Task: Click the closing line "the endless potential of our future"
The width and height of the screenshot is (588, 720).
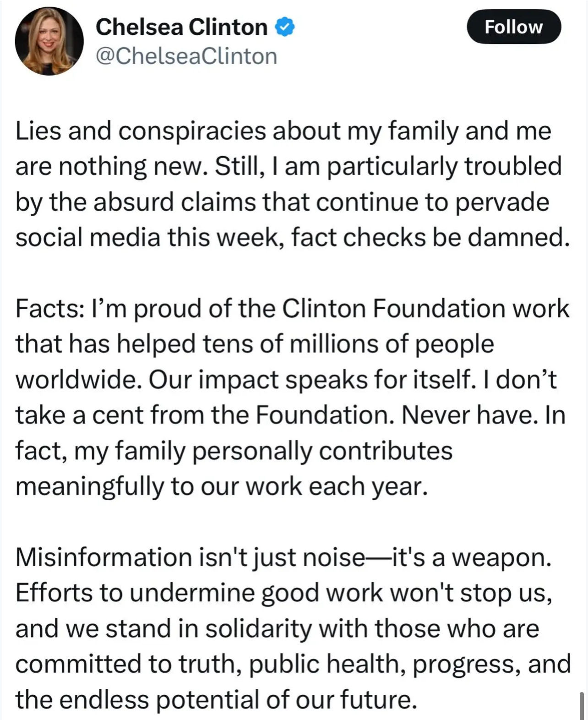Action: [216, 700]
